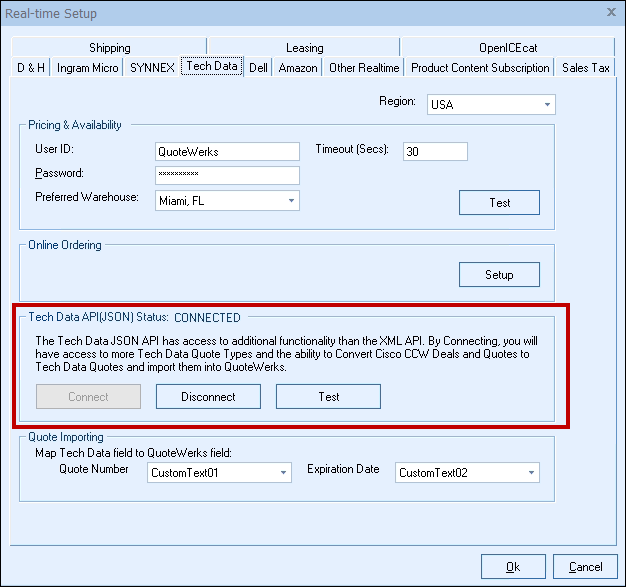Image resolution: width=626 pixels, height=587 pixels.
Task: Click into the User ID field
Action: pyautogui.click(x=227, y=151)
